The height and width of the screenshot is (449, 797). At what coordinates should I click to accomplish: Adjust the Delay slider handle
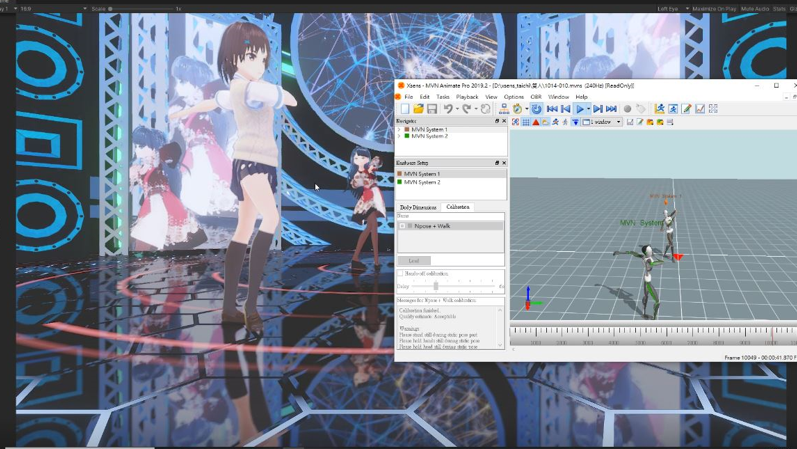click(436, 286)
